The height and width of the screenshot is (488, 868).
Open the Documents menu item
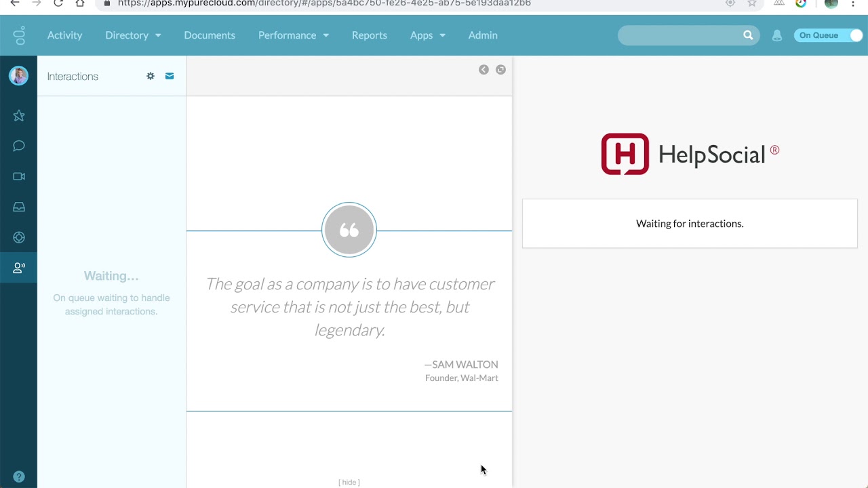coord(210,35)
